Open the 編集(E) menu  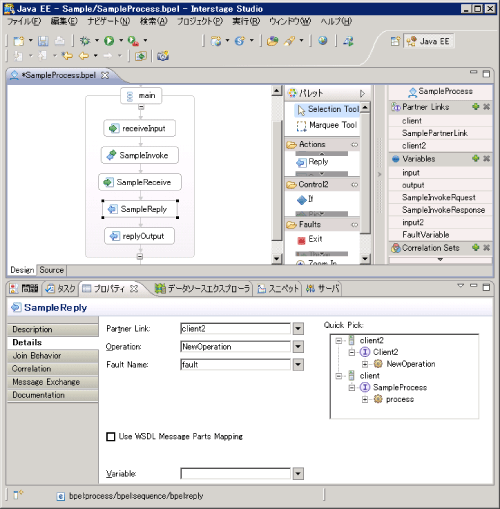tap(64, 22)
